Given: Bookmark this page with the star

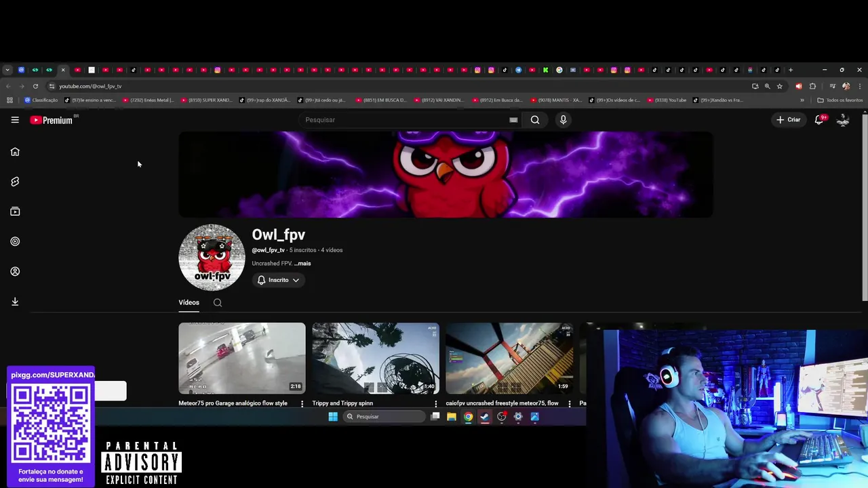Looking at the screenshot, I should click(x=780, y=86).
